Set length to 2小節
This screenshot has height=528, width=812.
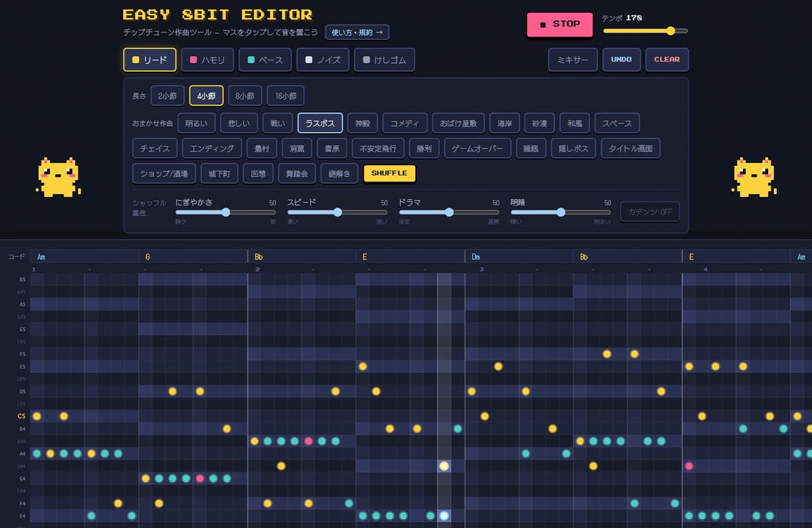tap(167, 96)
